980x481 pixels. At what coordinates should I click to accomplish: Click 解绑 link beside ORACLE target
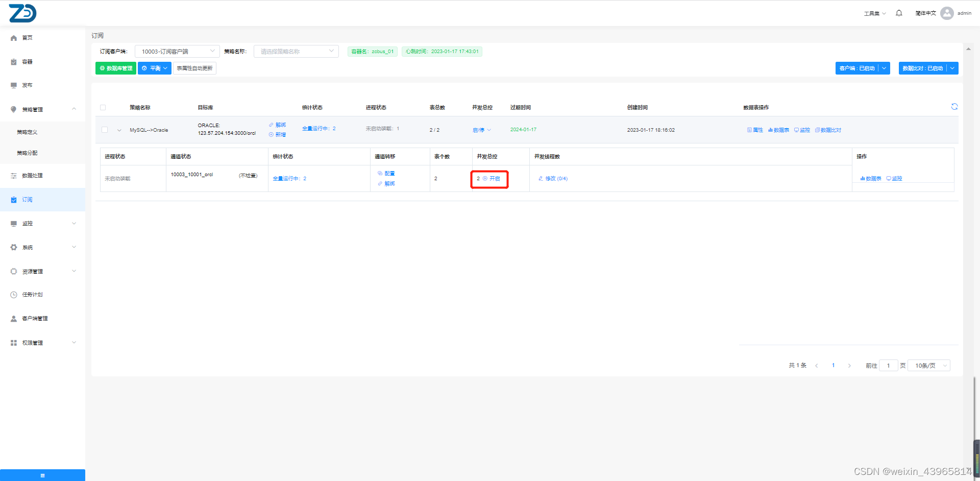pos(278,125)
